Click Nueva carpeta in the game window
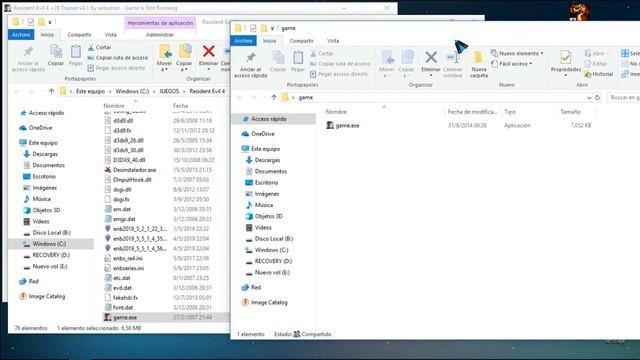The image size is (640, 360). click(x=479, y=64)
